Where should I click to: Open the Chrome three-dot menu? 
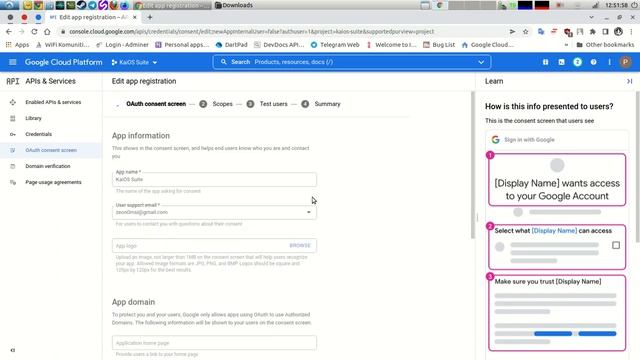[631, 31]
